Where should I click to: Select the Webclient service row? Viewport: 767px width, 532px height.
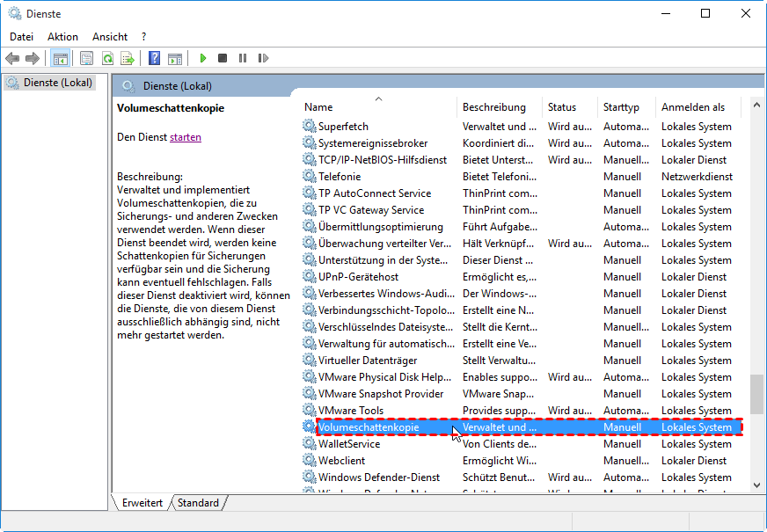coord(522,460)
